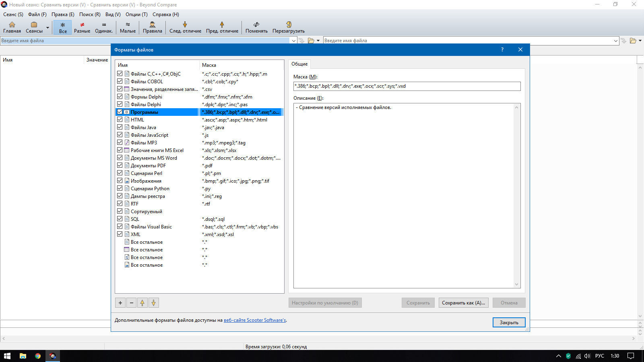This screenshot has height=362, width=644.
Task: Click the Сохранить как (A)... button
Action: point(463,303)
